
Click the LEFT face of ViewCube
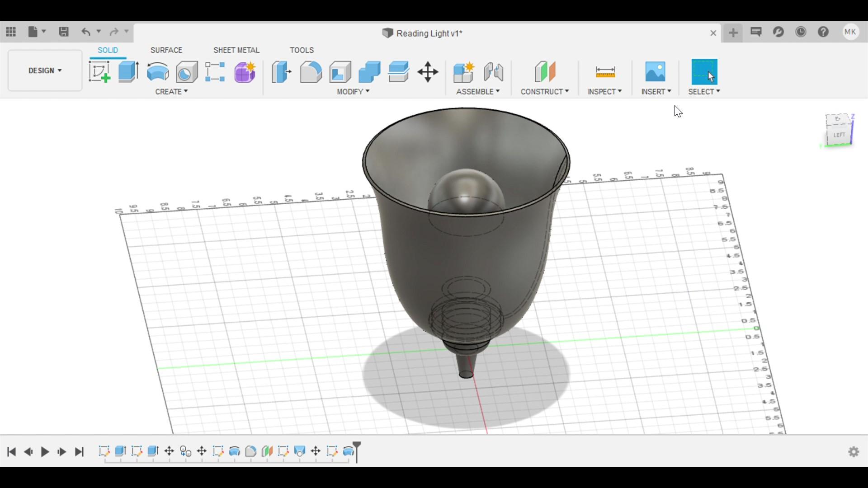tap(839, 135)
